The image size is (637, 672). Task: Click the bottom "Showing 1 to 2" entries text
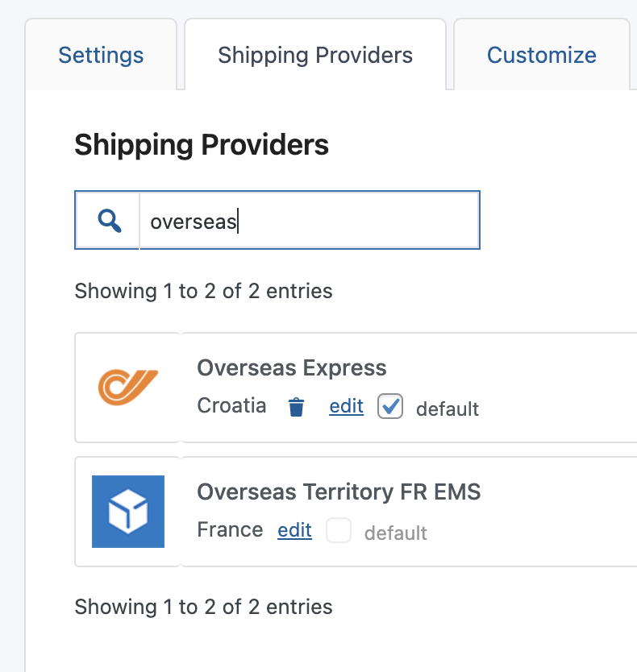coord(203,607)
